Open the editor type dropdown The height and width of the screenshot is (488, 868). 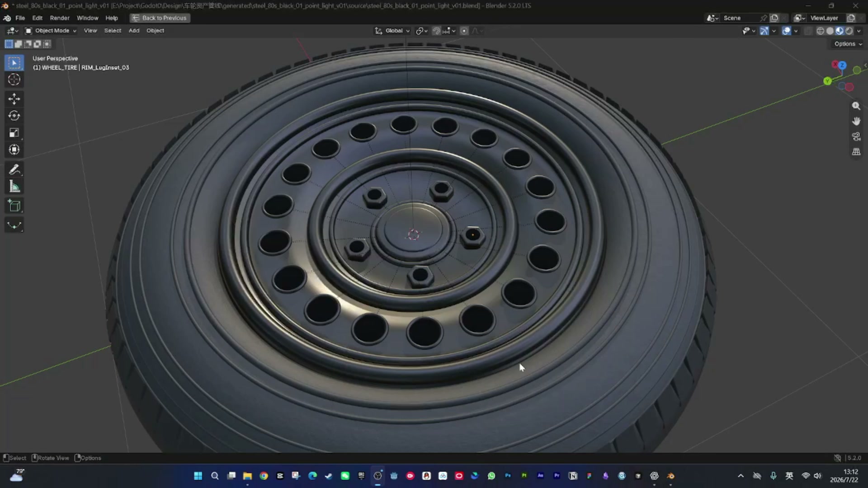pos(13,31)
